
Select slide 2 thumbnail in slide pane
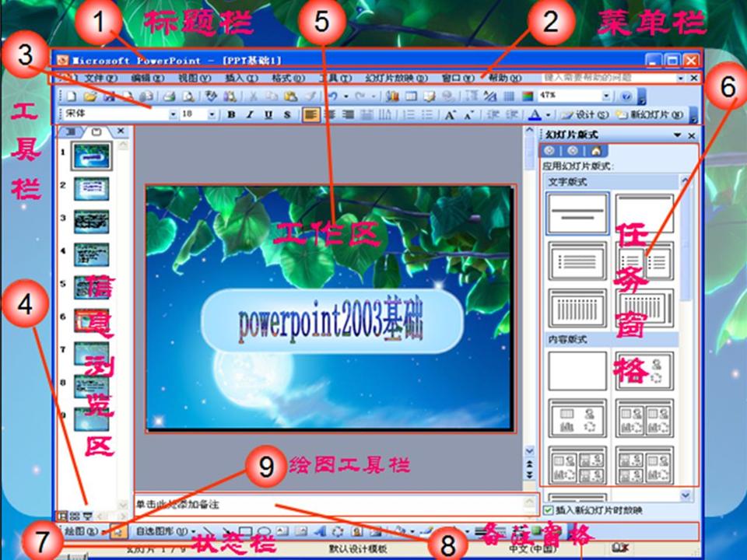[x=92, y=188]
